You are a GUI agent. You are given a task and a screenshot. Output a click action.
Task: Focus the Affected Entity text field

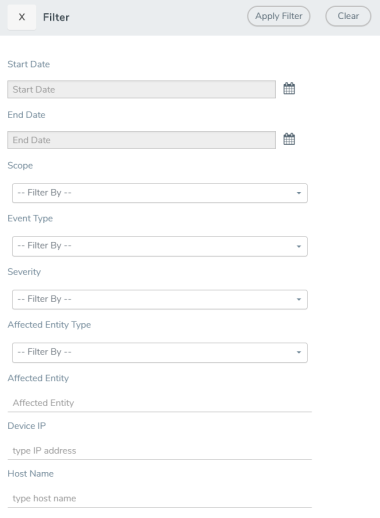pos(160,403)
